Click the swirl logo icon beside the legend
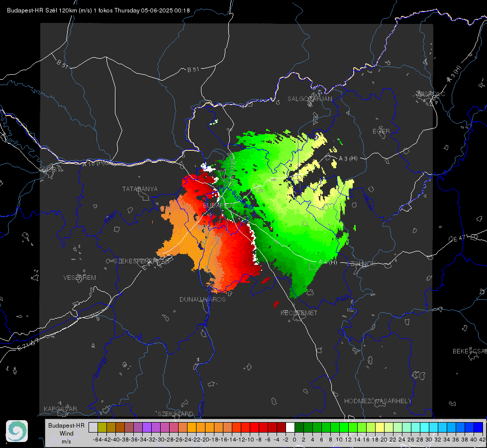Screen dimensions: 487x448 click(x=17, y=431)
